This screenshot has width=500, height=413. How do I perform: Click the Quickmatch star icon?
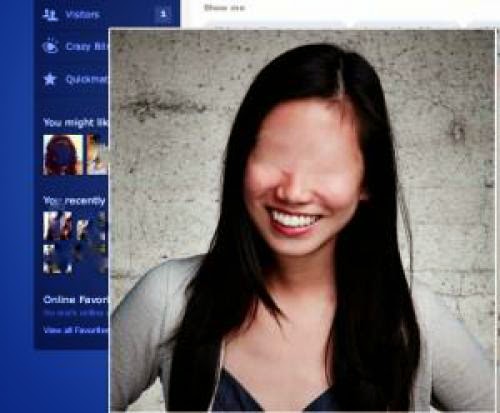coord(50,79)
